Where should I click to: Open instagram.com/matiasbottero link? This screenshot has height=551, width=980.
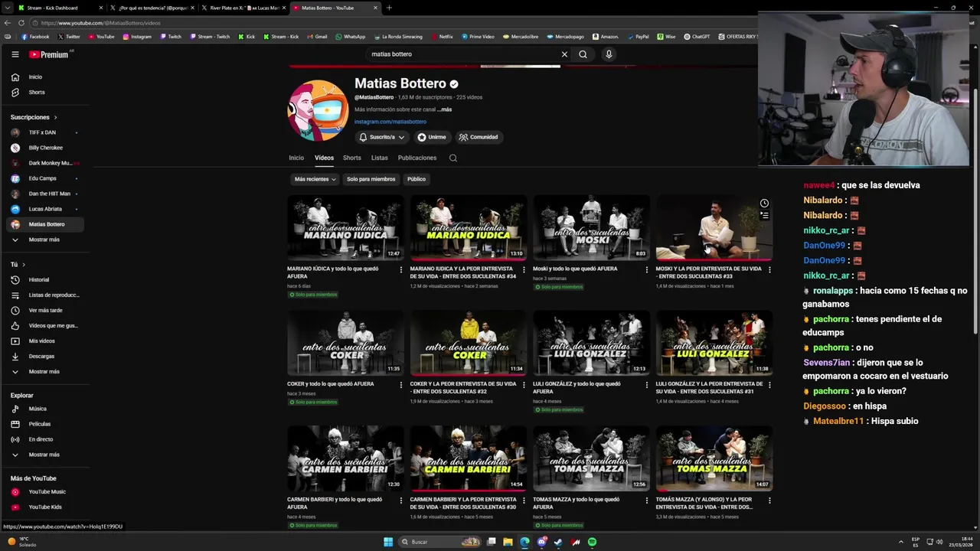click(x=390, y=122)
